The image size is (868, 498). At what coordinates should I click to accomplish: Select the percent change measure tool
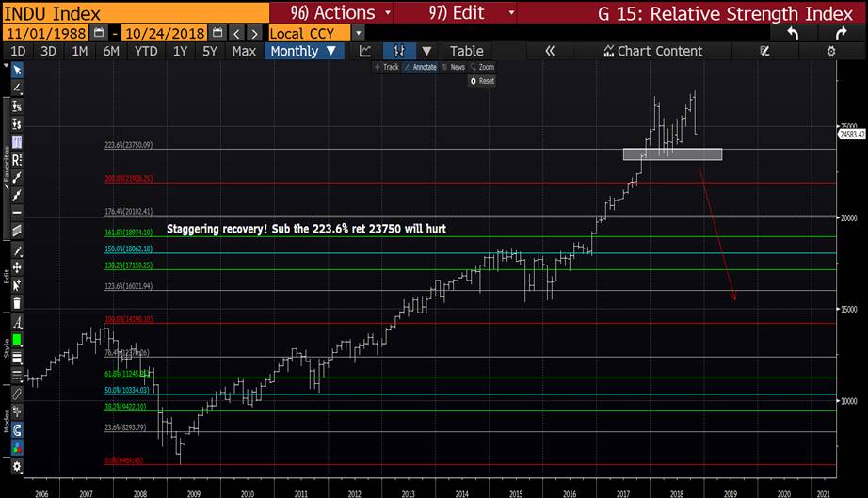[17, 105]
